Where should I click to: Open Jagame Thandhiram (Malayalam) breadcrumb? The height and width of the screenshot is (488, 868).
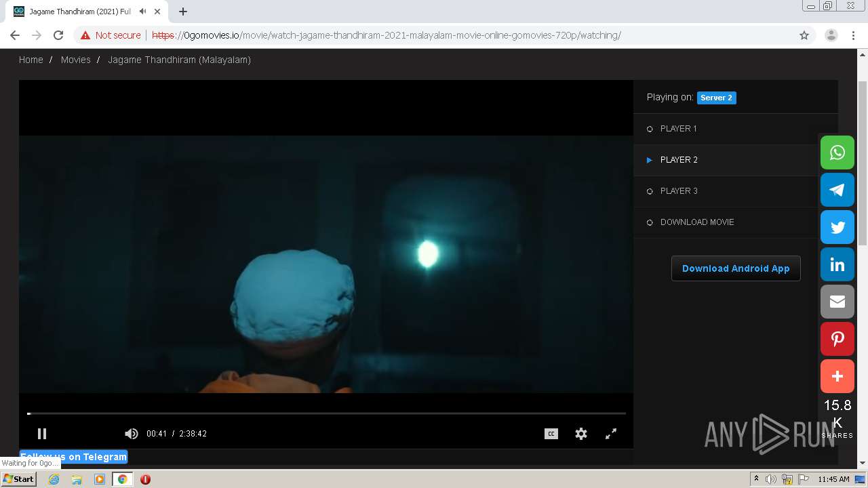tap(179, 60)
